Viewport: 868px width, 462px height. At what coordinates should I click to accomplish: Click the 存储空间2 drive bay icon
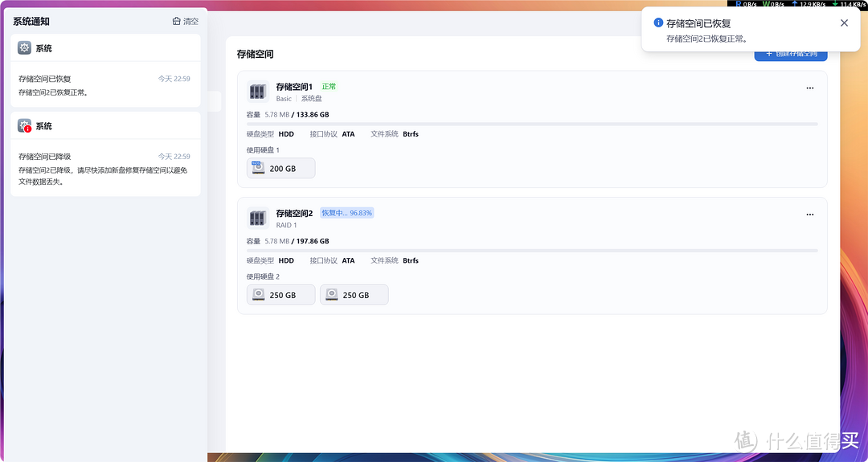pos(257,218)
